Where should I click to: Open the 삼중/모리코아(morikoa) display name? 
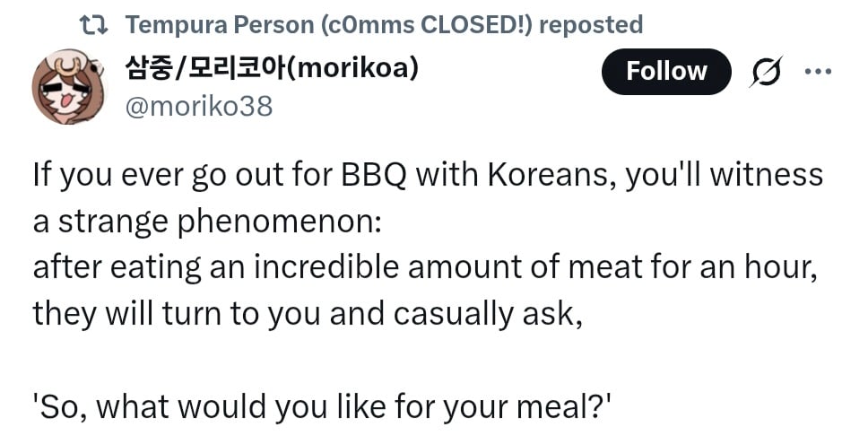(272, 69)
